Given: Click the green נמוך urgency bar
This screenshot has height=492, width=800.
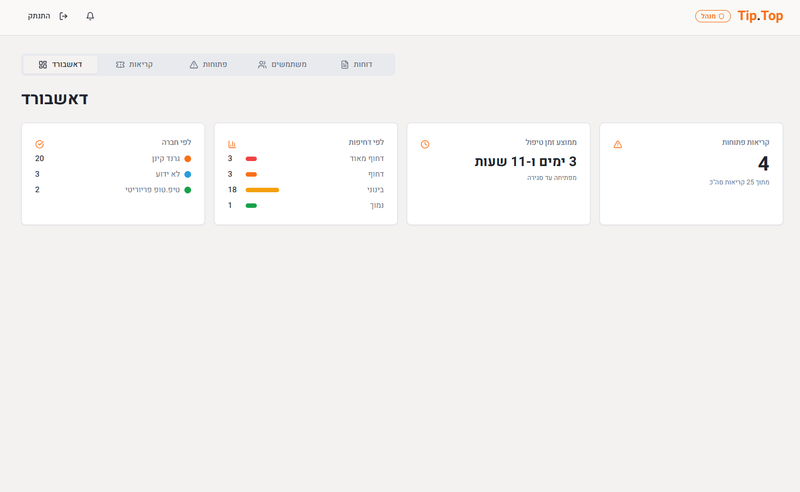Looking at the screenshot, I should [251, 205].
